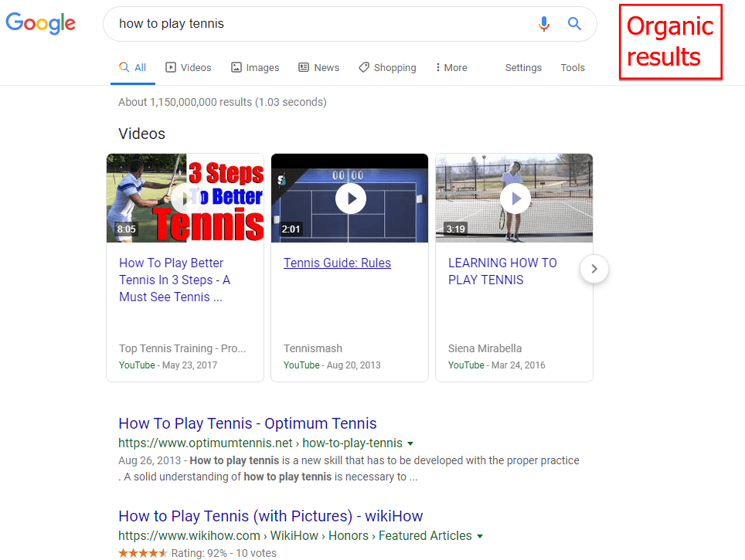Viewport: 745px width, 560px height.
Task: Click the YouTube source dated Mar 24, 2016
Action: [466, 365]
